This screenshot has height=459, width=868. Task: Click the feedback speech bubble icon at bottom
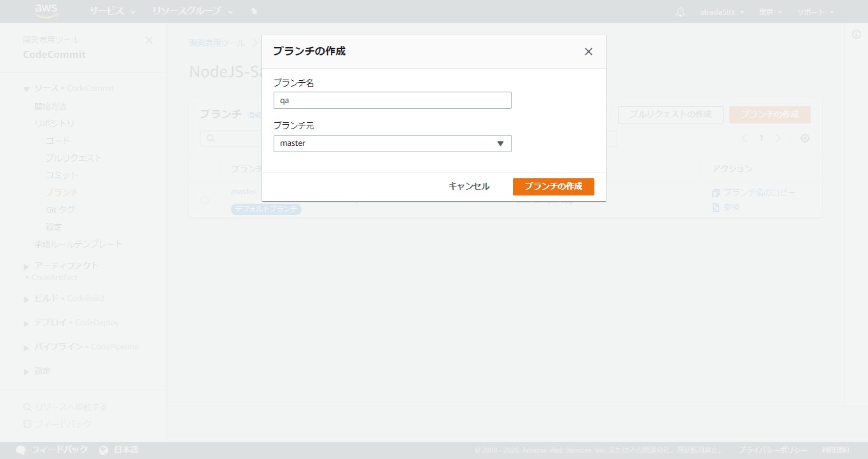[20, 449]
